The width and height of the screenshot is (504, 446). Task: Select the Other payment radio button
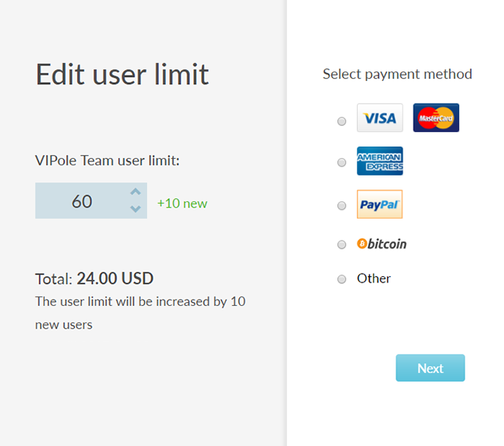tap(342, 279)
